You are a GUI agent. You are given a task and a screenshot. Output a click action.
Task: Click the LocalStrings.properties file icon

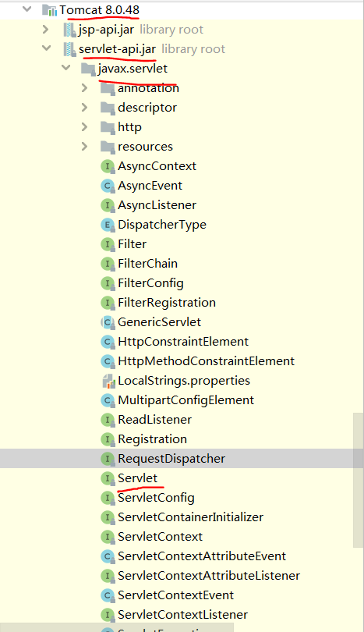coord(108,381)
